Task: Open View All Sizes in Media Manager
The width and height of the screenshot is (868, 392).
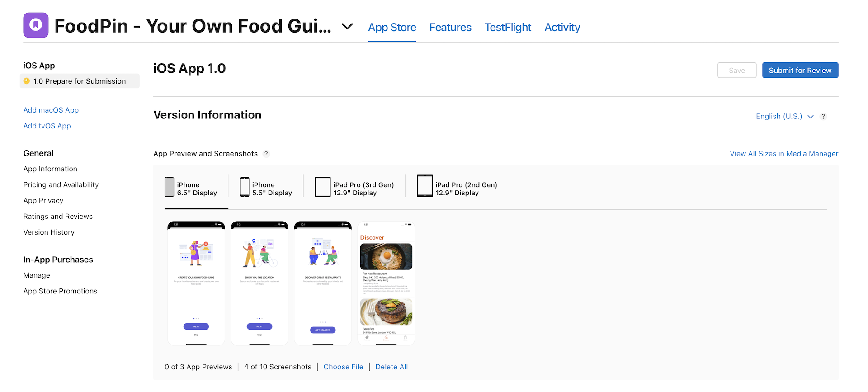Action: [783, 154]
